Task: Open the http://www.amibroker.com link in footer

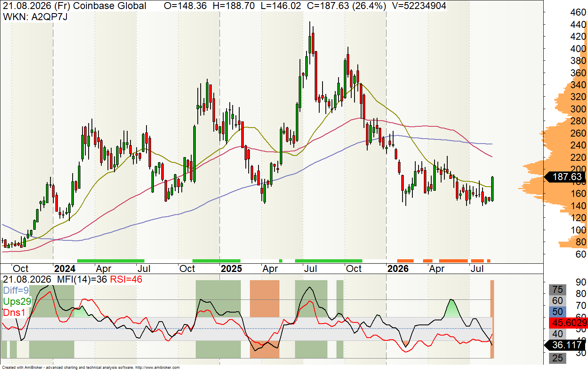Action: [158, 368]
